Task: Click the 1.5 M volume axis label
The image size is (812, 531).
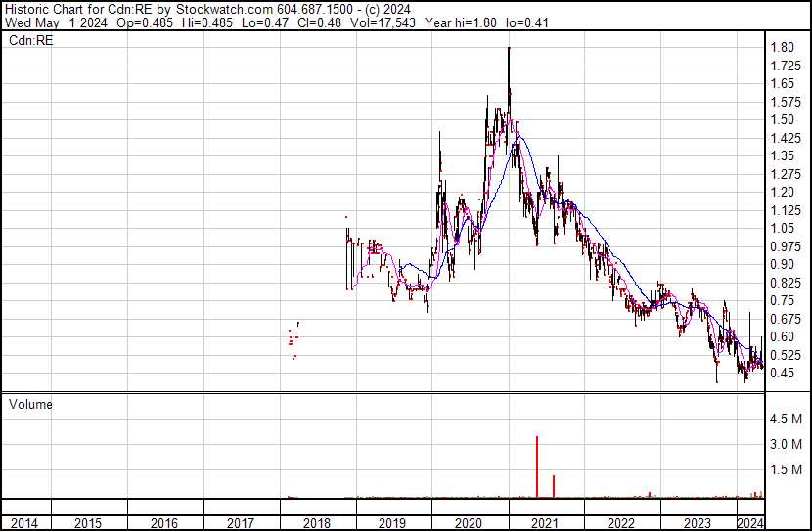Action: coord(787,469)
